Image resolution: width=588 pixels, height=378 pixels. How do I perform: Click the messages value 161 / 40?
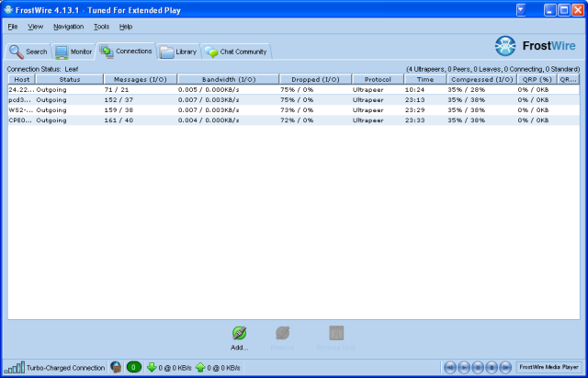click(119, 120)
